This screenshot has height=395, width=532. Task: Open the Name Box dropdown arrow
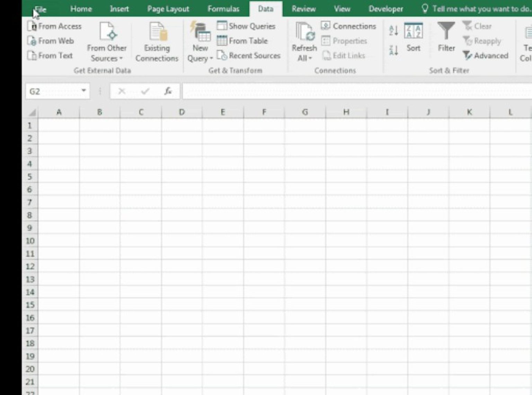[x=84, y=91]
